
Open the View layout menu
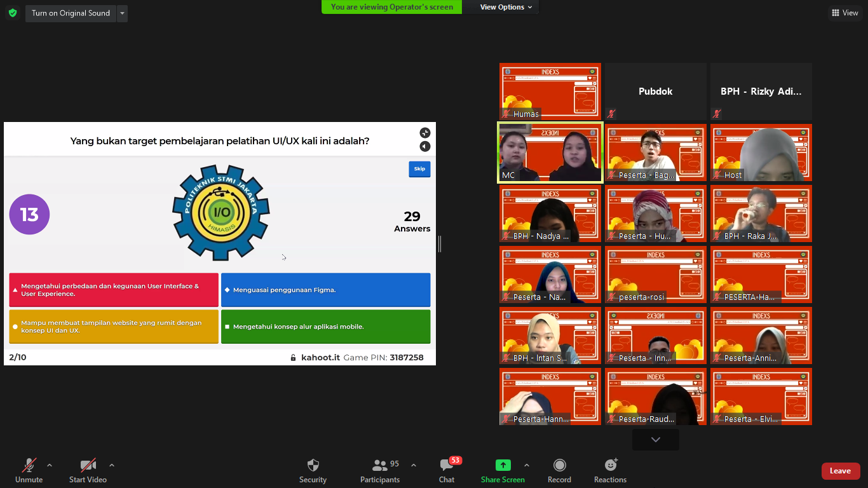pyautogui.click(x=844, y=13)
